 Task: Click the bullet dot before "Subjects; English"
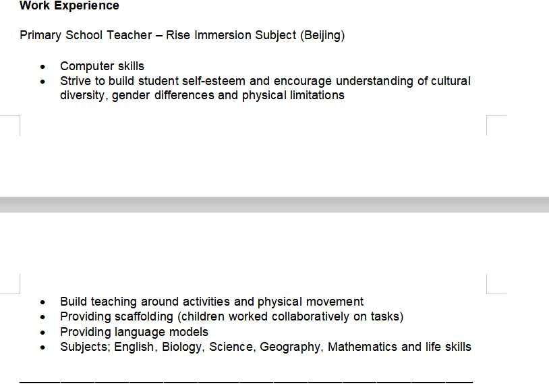[44, 347]
